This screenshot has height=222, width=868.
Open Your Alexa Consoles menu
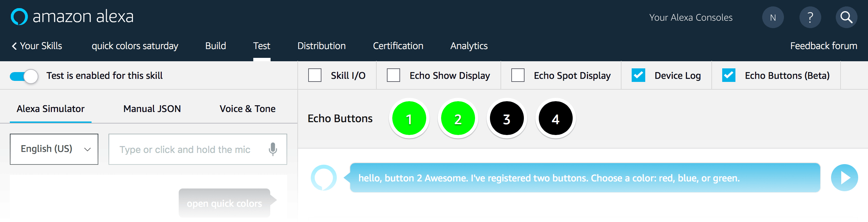691,18
